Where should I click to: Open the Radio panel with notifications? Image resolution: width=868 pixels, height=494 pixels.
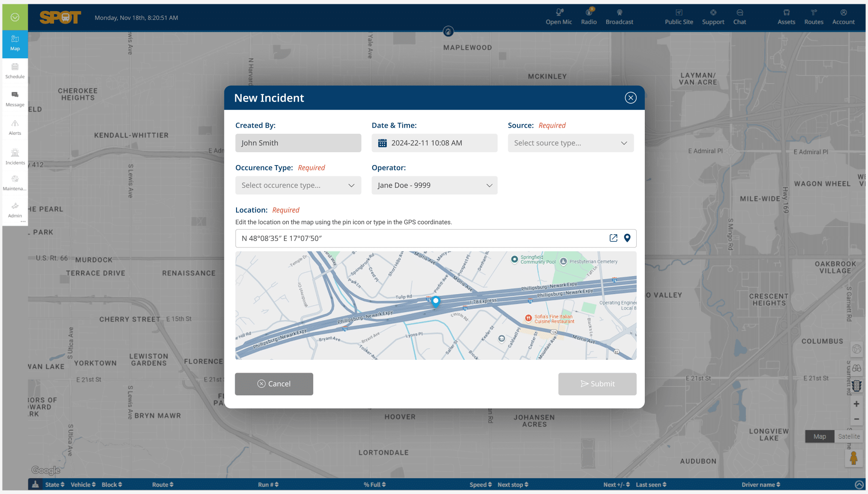[x=589, y=17]
